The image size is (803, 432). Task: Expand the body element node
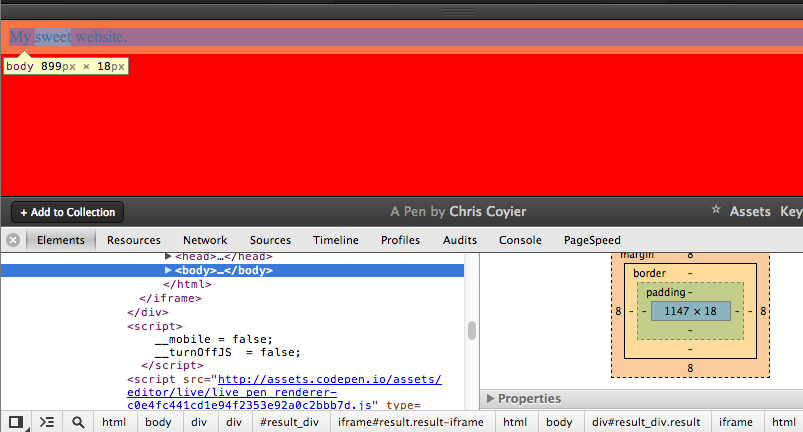(x=167, y=270)
